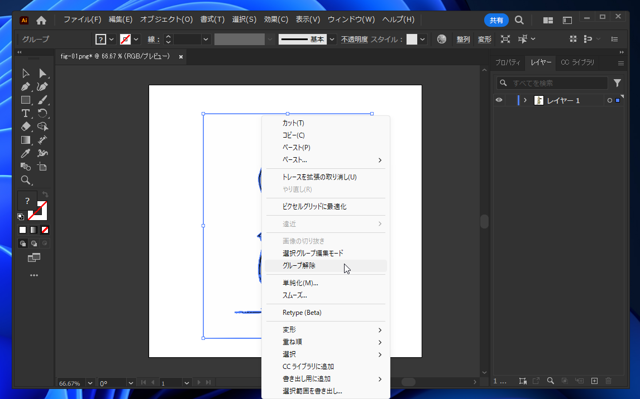Image resolution: width=640 pixels, height=399 pixels.
Task: Select the Eyedropper tool
Action: (26, 153)
